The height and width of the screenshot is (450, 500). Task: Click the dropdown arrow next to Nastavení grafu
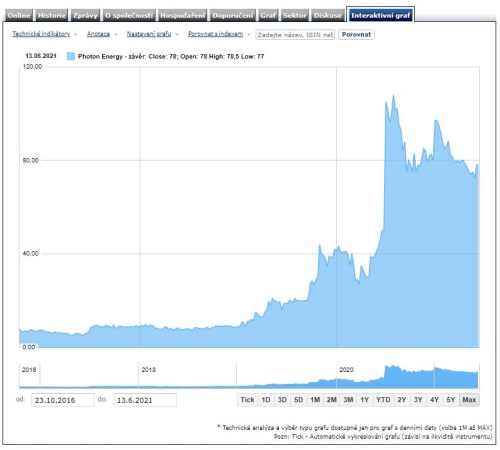(x=177, y=34)
